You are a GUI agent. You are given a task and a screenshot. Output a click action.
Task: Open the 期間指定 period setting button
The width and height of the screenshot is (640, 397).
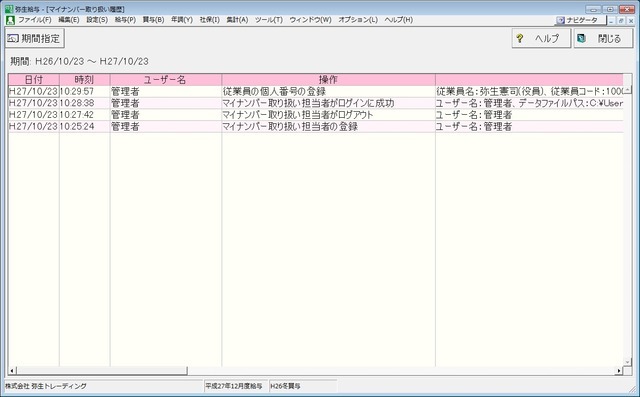pos(35,38)
